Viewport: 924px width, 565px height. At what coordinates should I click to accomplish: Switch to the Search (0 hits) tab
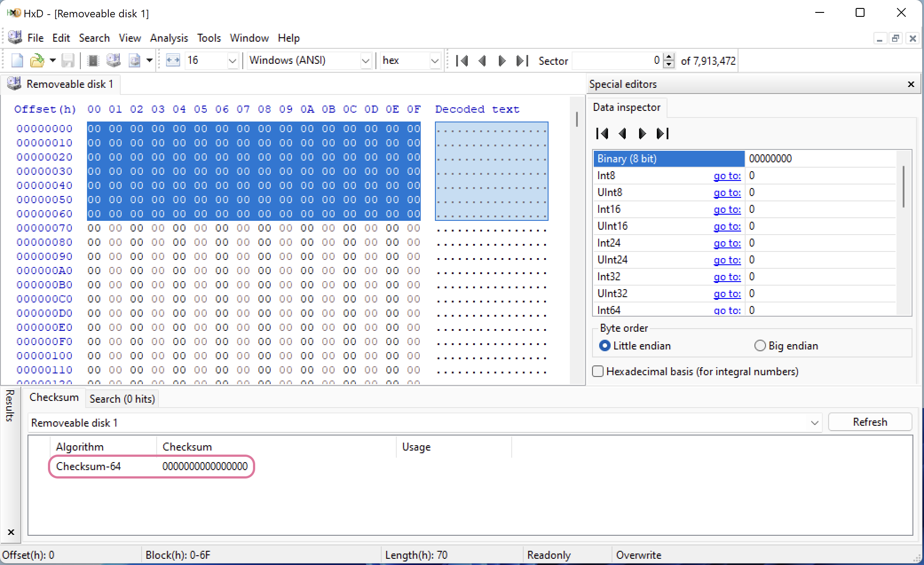[x=122, y=399]
